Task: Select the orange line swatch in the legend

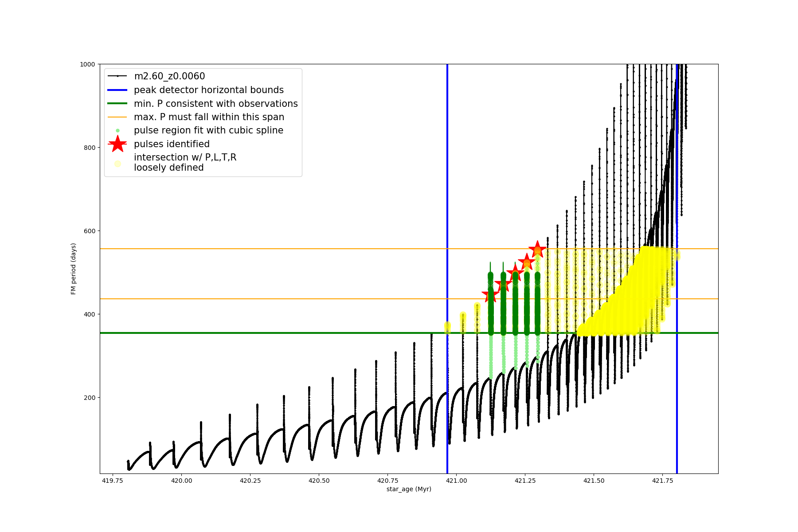Action: click(117, 117)
